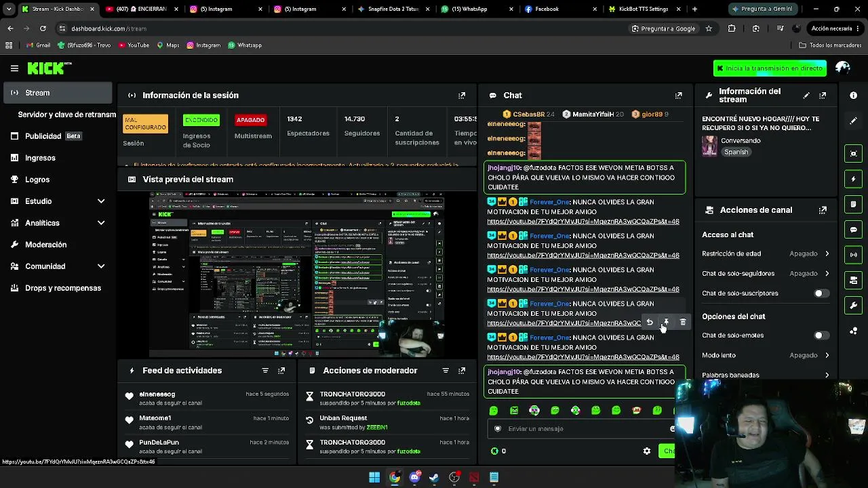868x488 pixels.
Task: Expand the Analíticas sidebar section
Action: 101,223
